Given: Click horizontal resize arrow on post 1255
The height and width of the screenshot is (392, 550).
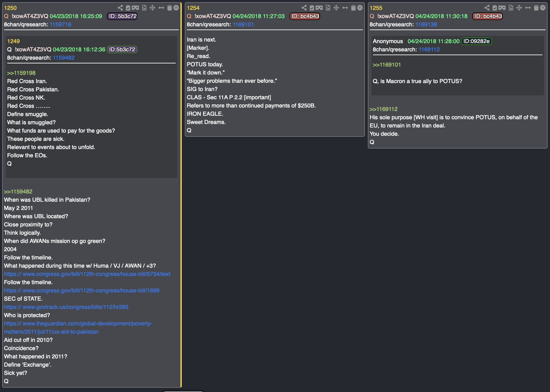Looking at the screenshot, I should pyautogui.click(x=528, y=8).
